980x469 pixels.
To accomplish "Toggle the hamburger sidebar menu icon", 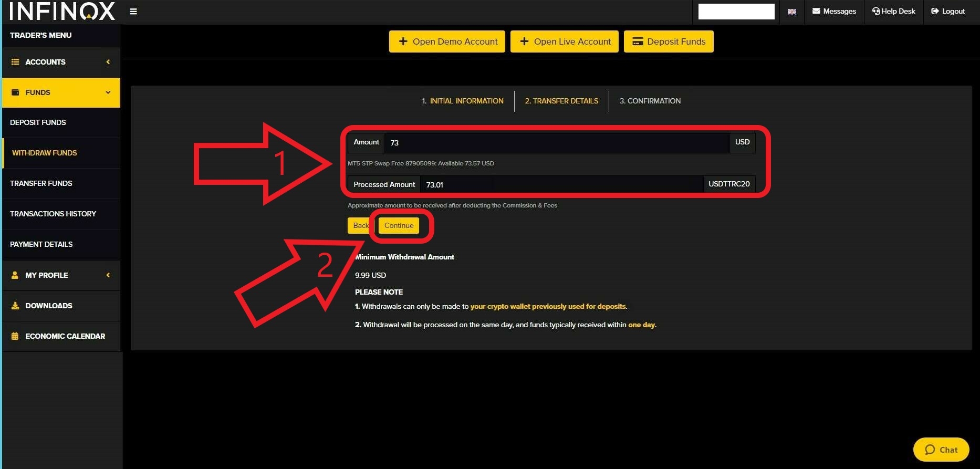I will pos(133,11).
